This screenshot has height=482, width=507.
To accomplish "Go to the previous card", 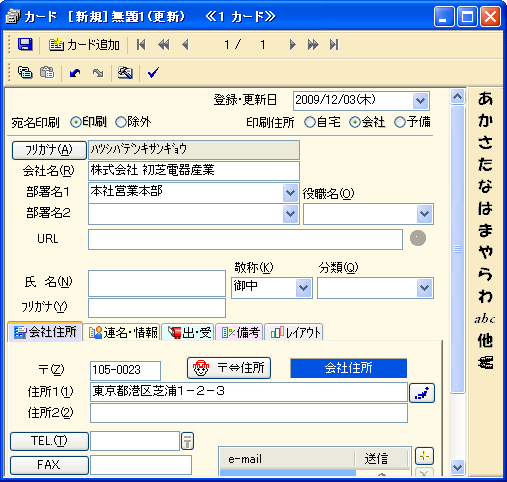I will pos(185,45).
